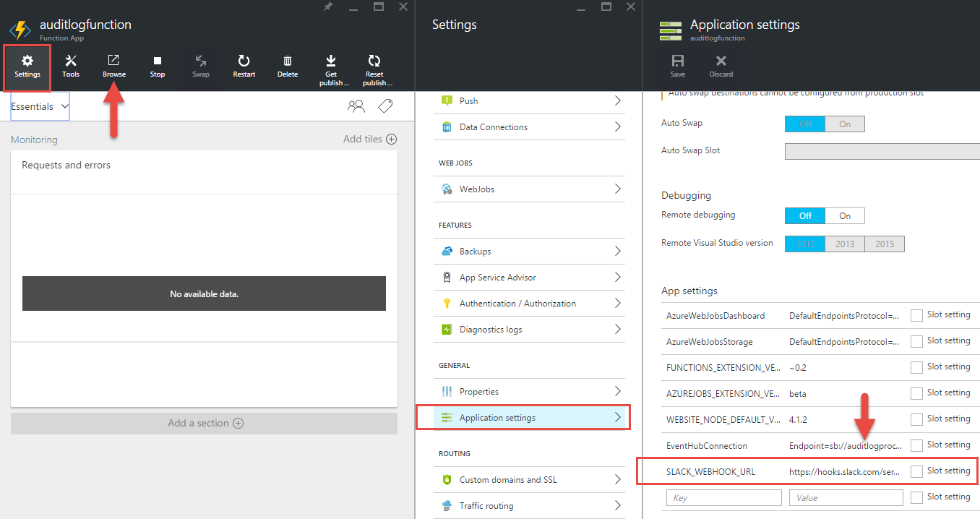Image resolution: width=980 pixels, height=519 pixels.
Task: Click the SLACK_WEBHOOK_URL value field
Action: click(x=845, y=471)
